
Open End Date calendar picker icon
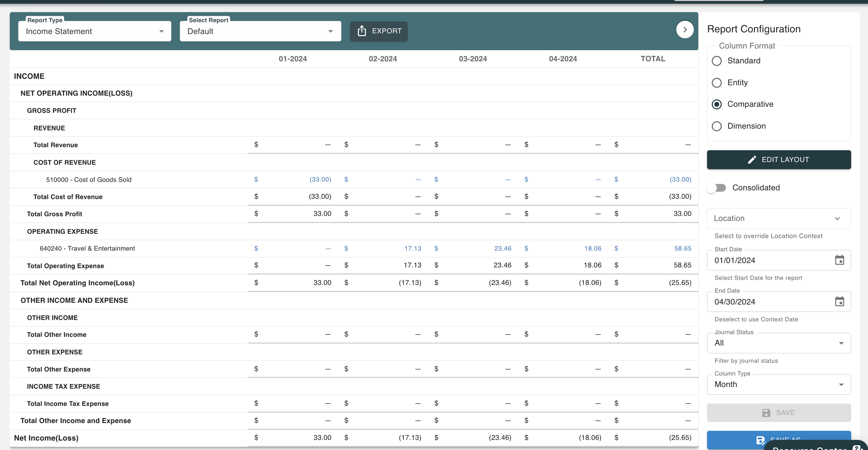pos(839,302)
